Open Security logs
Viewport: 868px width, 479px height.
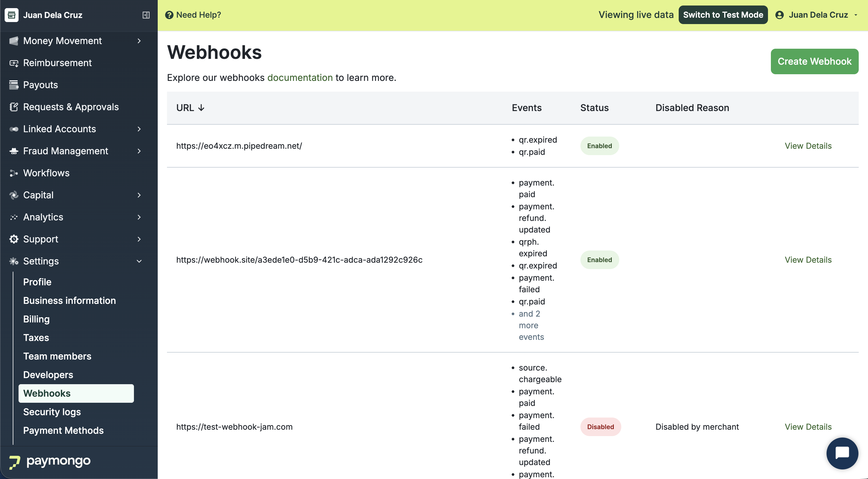52,412
